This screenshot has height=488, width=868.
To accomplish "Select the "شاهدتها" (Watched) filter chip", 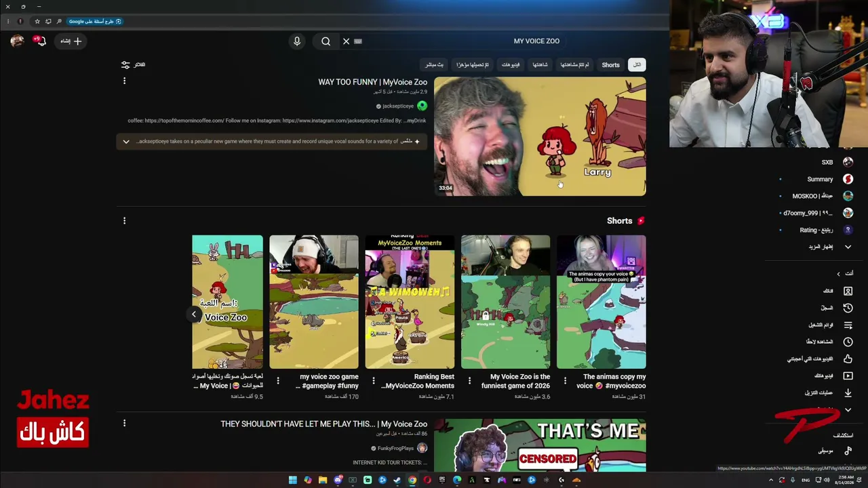I will point(540,65).
